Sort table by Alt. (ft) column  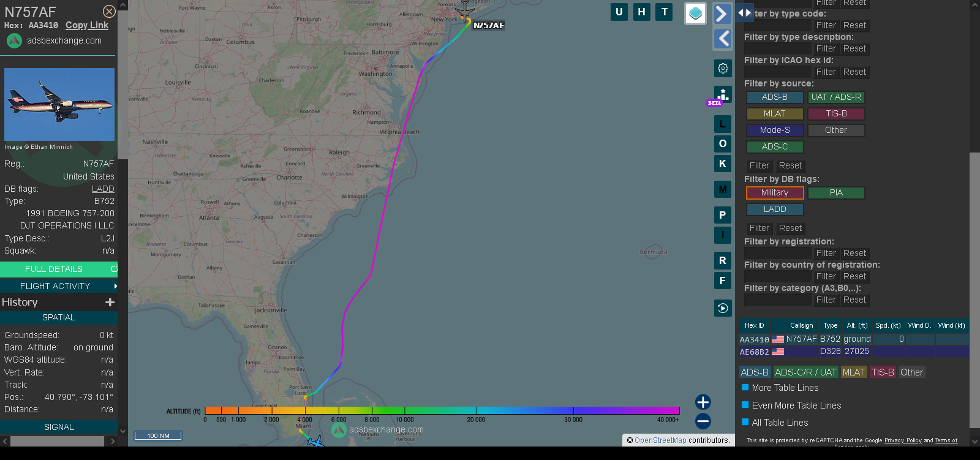[x=857, y=325]
